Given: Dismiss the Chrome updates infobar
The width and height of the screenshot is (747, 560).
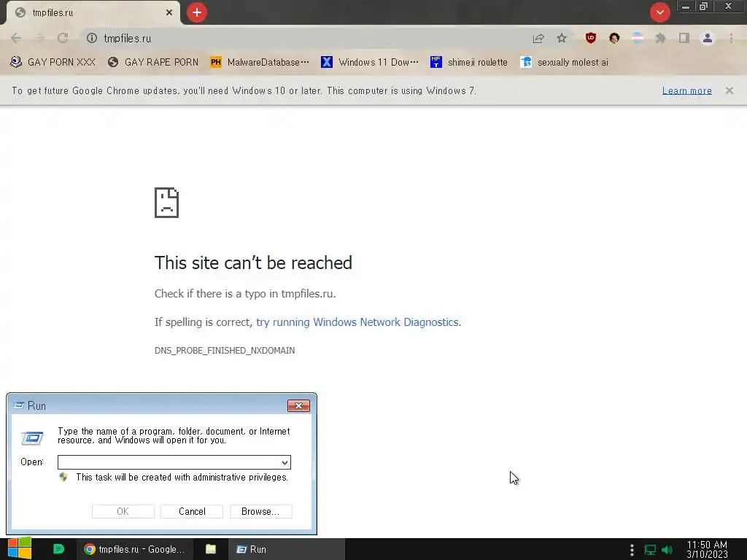Looking at the screenshot, I should pyautogui.click(x=729, y=90).
